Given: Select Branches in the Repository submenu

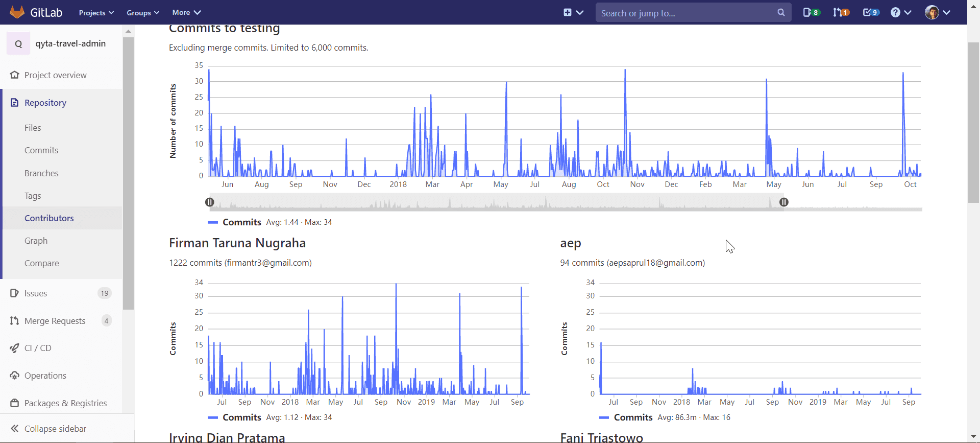Looking at the screenshot, I should pos(41,173).
